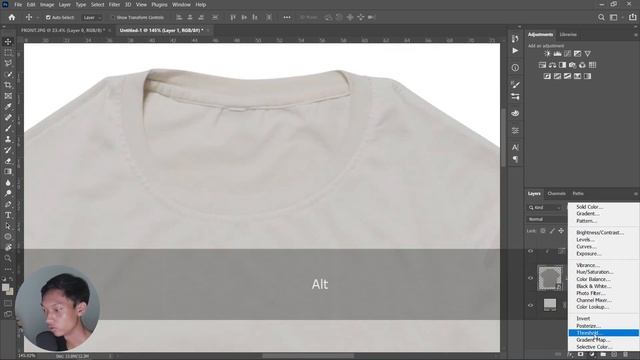The width and height of the screenshot is (640, 360).
Task: Click the foreground color swatch
Action: (5, 287)
